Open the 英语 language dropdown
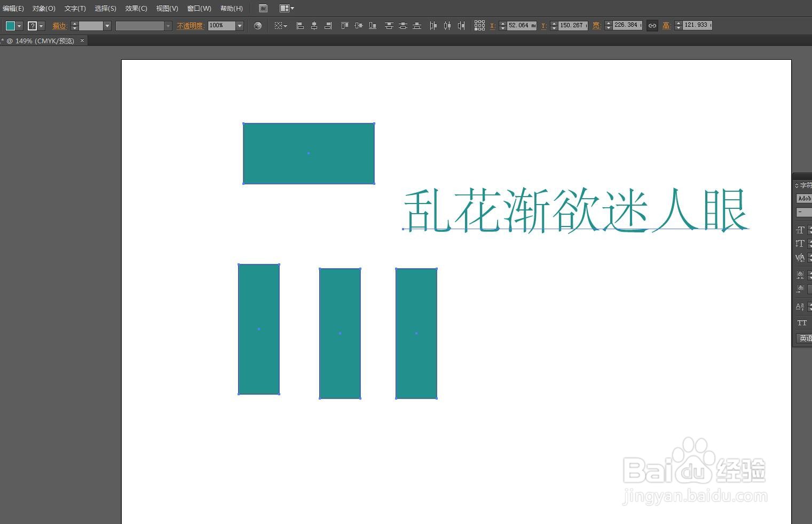 [805, 338]
